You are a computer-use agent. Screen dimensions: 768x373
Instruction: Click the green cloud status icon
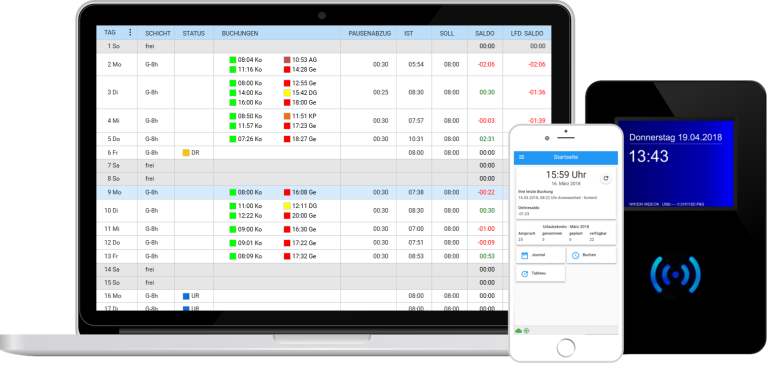click(x=519, y=331)
